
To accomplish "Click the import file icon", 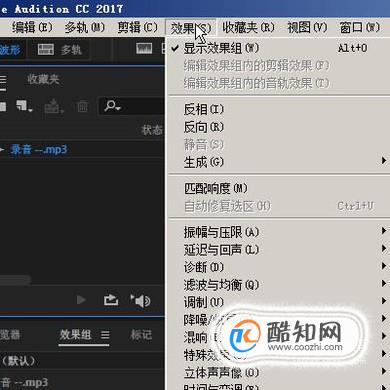I will pos(53,107).
